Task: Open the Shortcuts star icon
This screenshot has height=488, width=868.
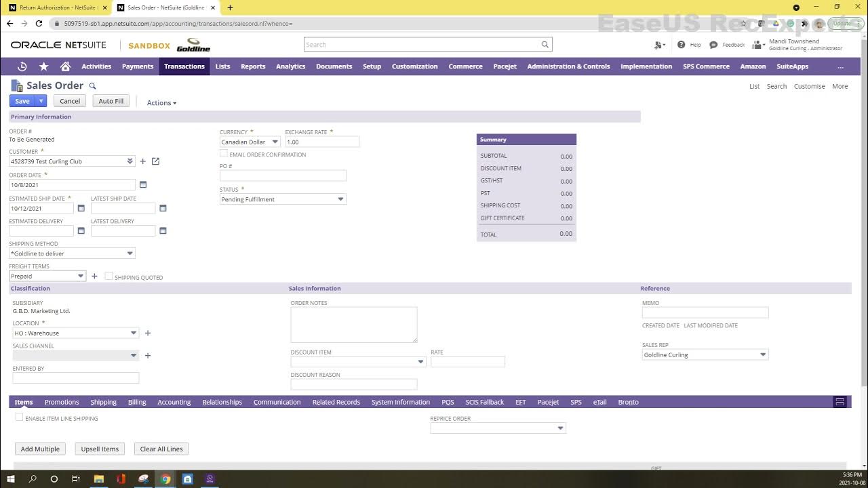Action: click(x=44, y=66)
